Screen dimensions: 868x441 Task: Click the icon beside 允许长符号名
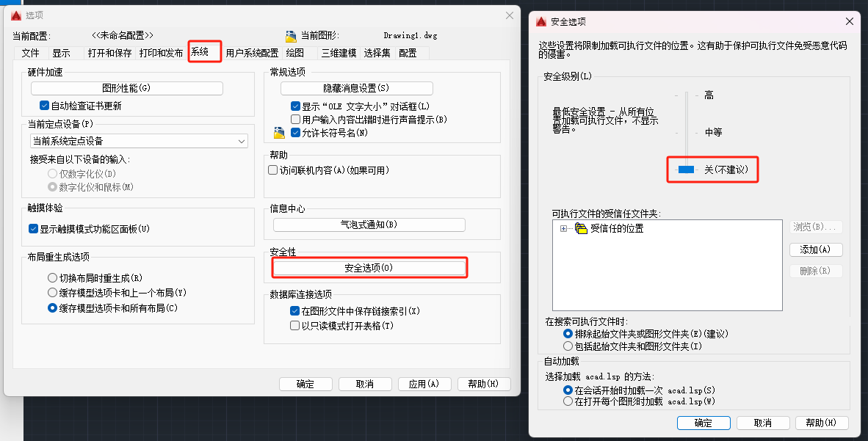click(279, 133)
